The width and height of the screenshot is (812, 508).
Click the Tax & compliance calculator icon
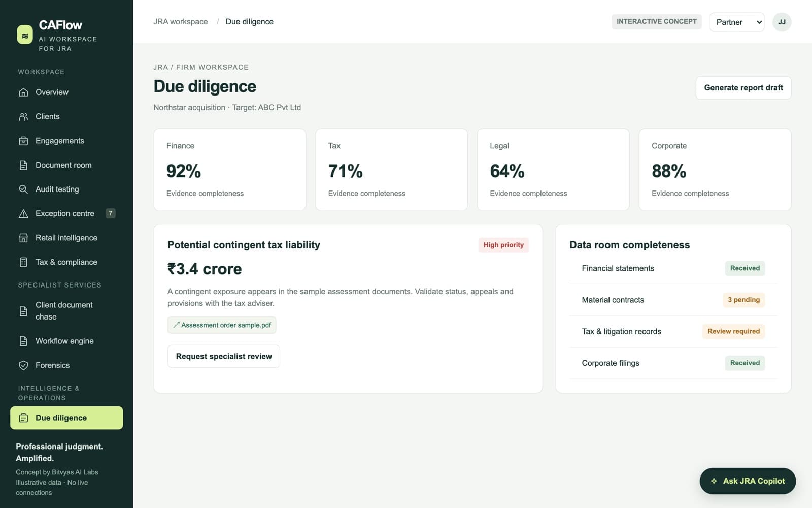click(x=23, y=262)
